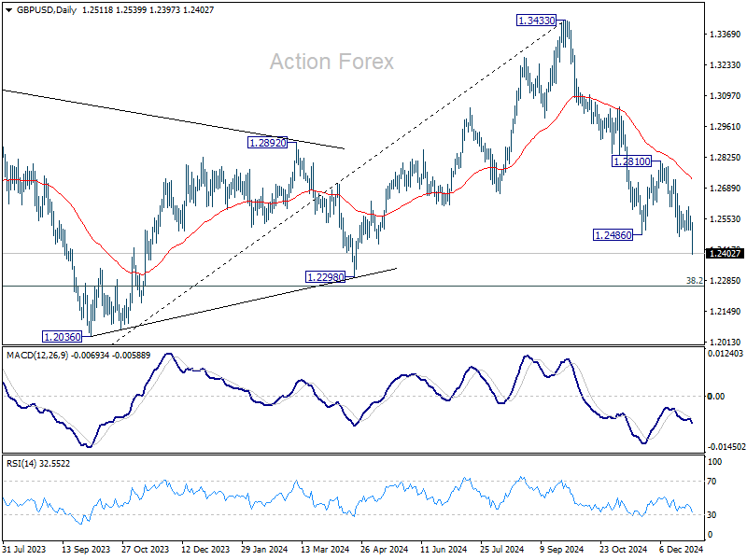Click the 1.32330 price axis value
The width and height of the screenshot is (747, 560).
click(726, 64)
